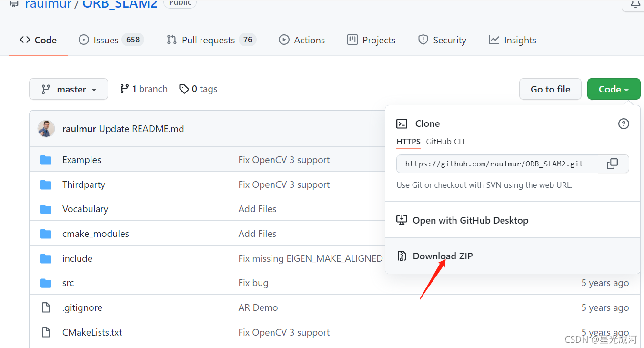Copy the clone URL with clipboard icon
Image resolution: width=644 pixels, height=348 pixels.
(613, 164)
